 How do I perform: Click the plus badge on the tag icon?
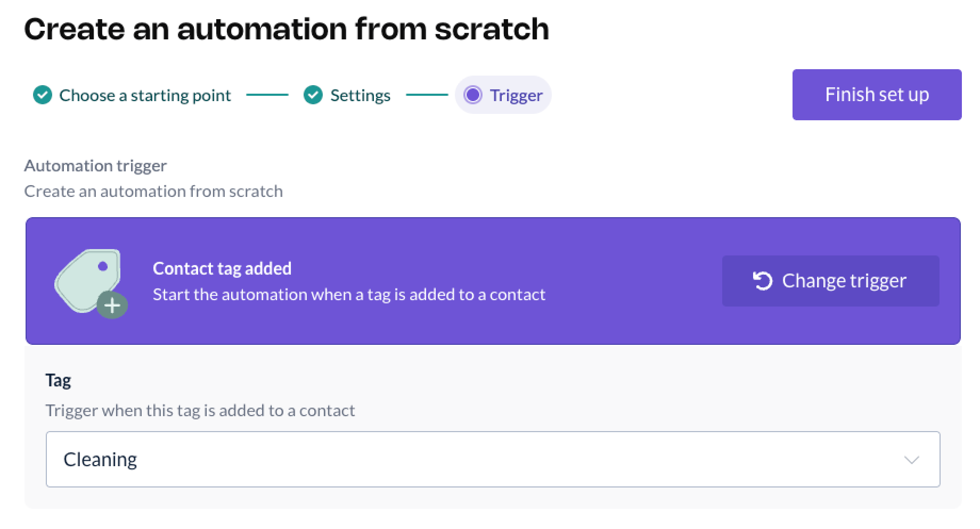tap(112, 305)
